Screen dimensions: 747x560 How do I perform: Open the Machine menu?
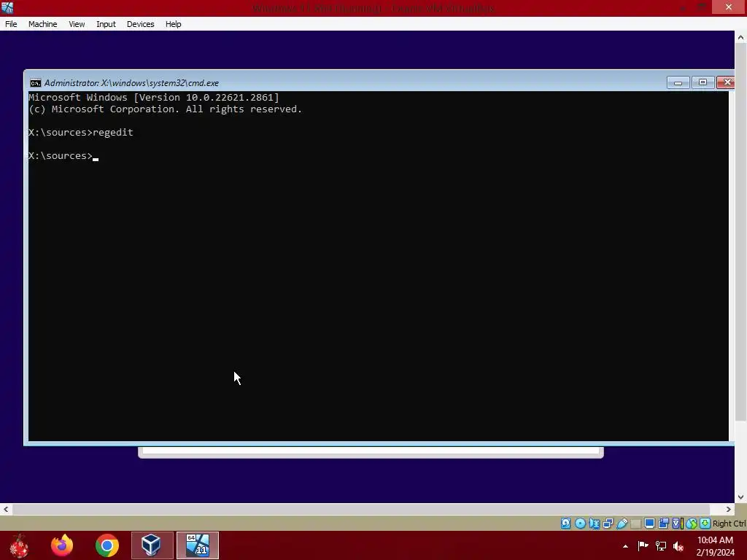[x=42, y=24]
